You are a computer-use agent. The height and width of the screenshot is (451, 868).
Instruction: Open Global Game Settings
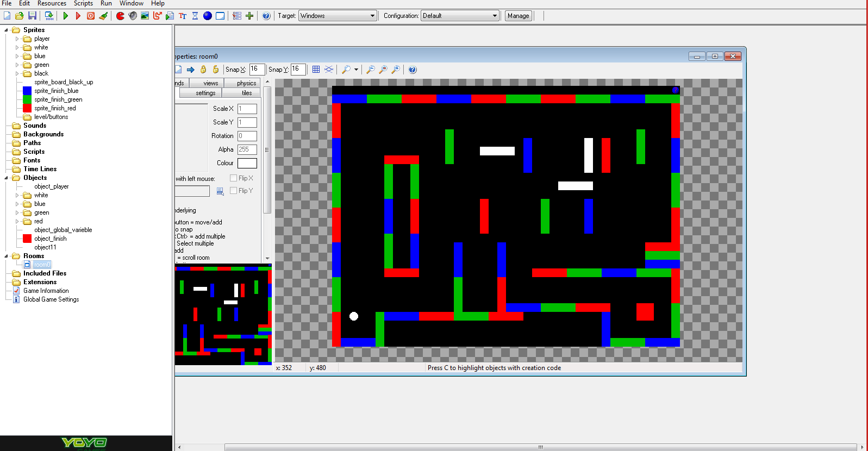(51, 299)
